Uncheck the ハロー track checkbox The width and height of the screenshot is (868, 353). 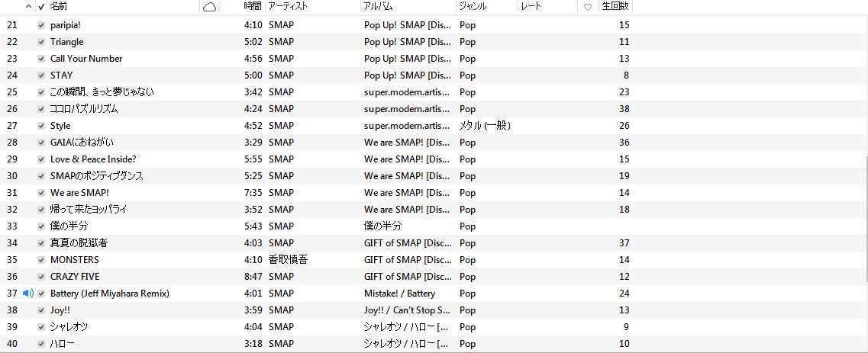coord(41,344)
